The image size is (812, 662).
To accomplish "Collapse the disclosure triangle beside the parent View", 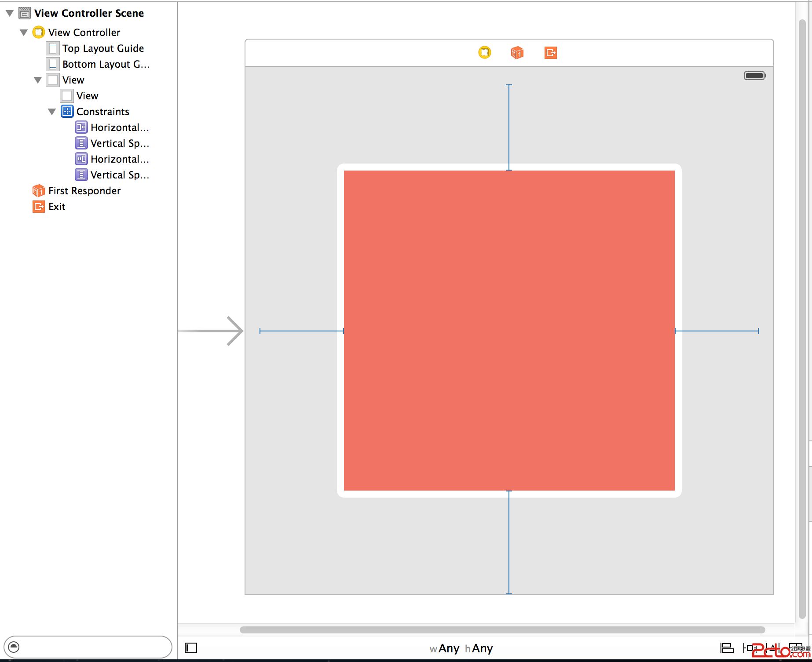I will coord(38,80).
